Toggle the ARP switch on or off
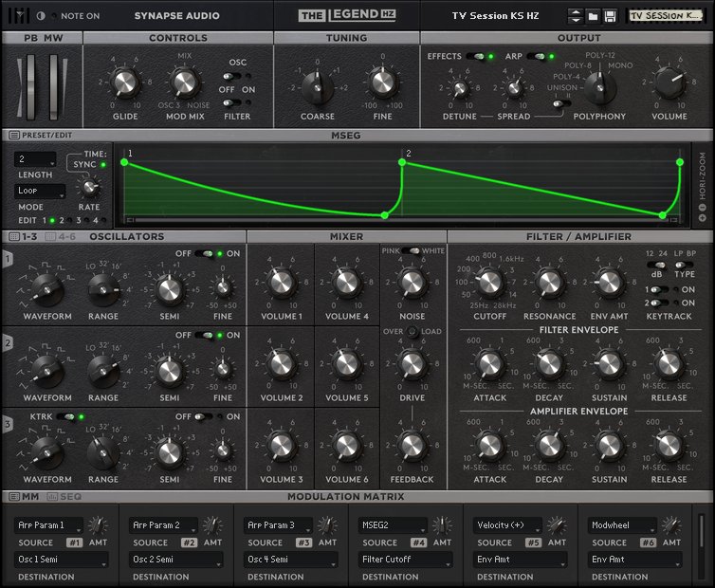715x588 pixels. point(537,57)
